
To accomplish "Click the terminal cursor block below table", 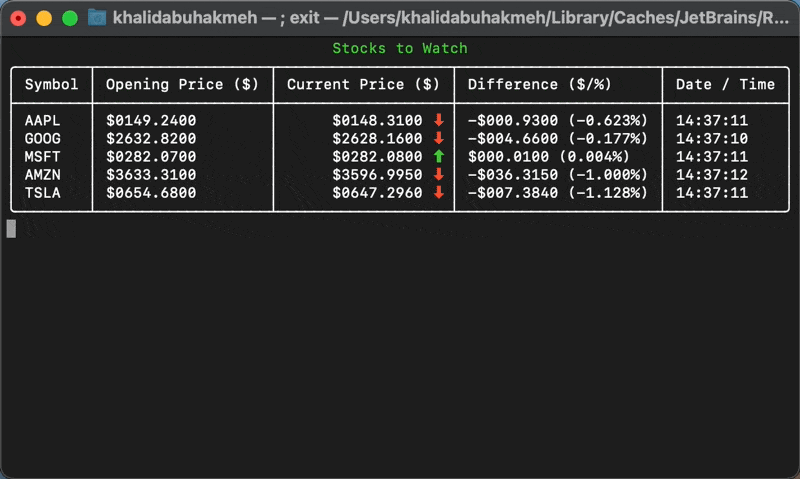I will (x=11, y=229).
